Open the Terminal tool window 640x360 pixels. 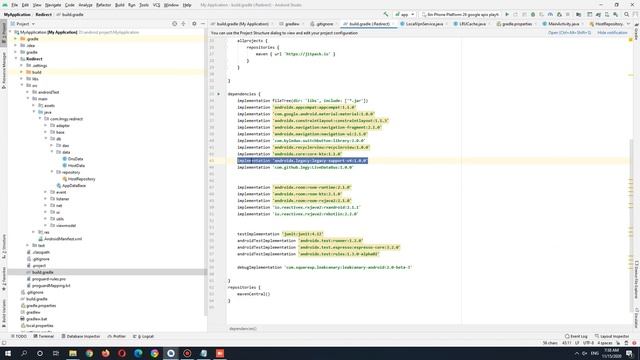click(x=44, y=336)
